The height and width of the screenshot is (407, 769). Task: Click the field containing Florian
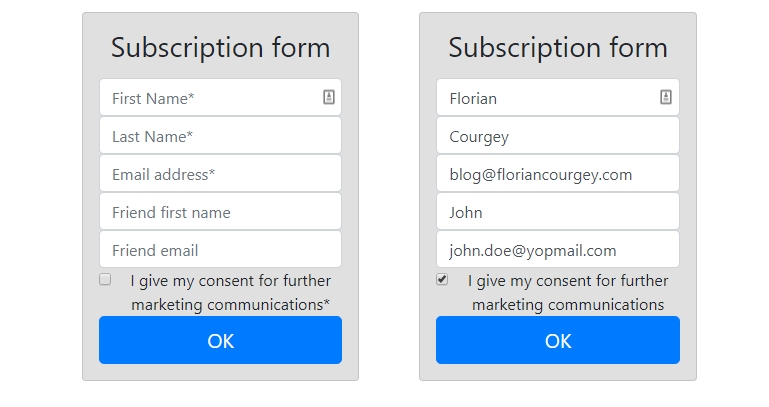click(x=545, y=98)
